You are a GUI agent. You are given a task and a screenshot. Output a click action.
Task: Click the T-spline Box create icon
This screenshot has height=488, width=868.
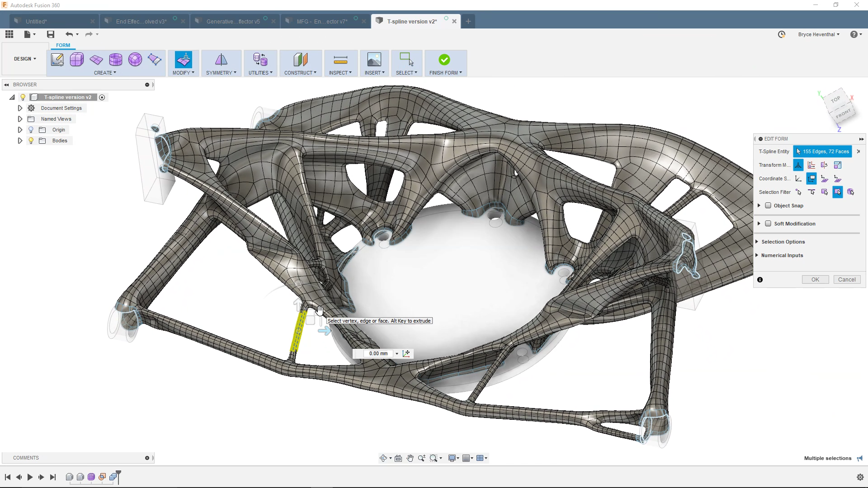point(77,60)
